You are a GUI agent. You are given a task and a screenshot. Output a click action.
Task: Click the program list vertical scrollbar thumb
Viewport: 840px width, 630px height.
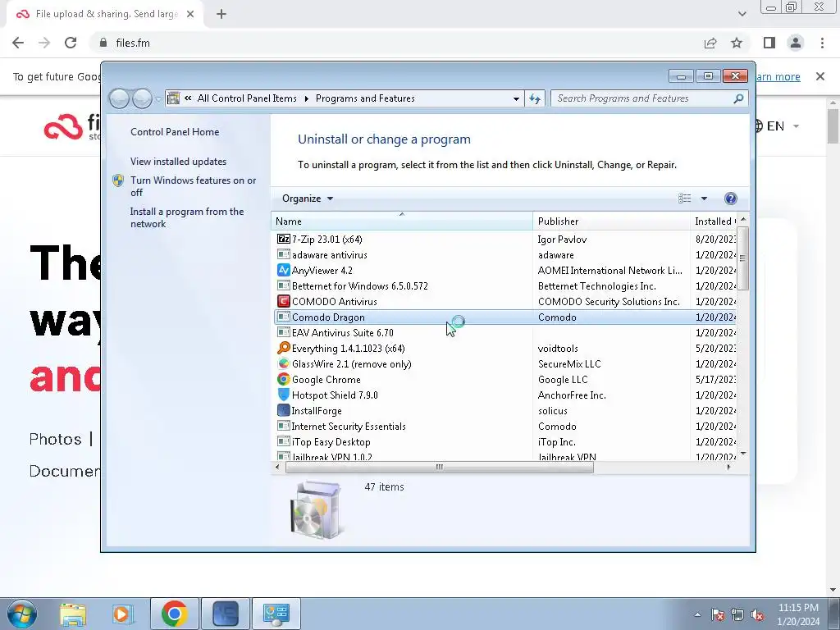click(x=743, y=258)
